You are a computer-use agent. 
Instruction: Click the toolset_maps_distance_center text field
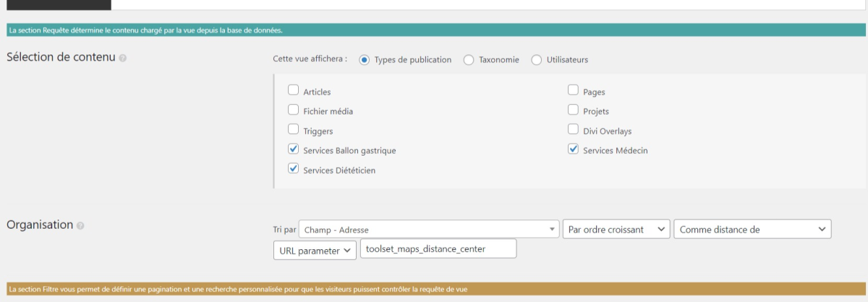pos(438,249)
